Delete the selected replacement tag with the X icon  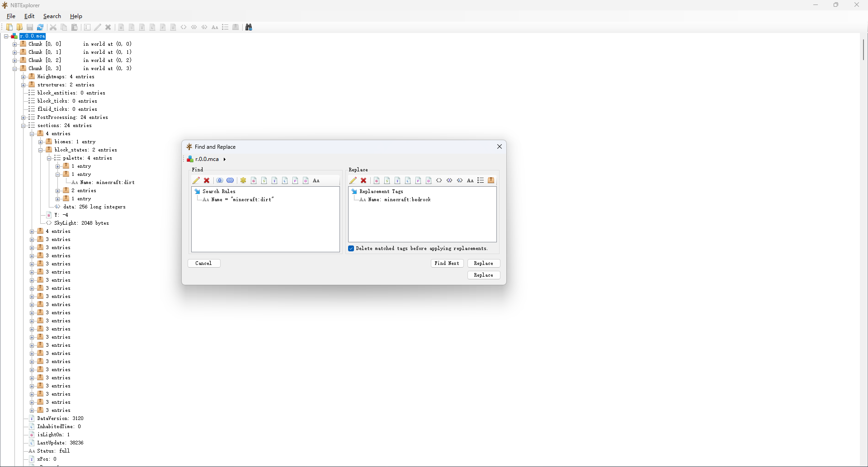pos(364,180)
